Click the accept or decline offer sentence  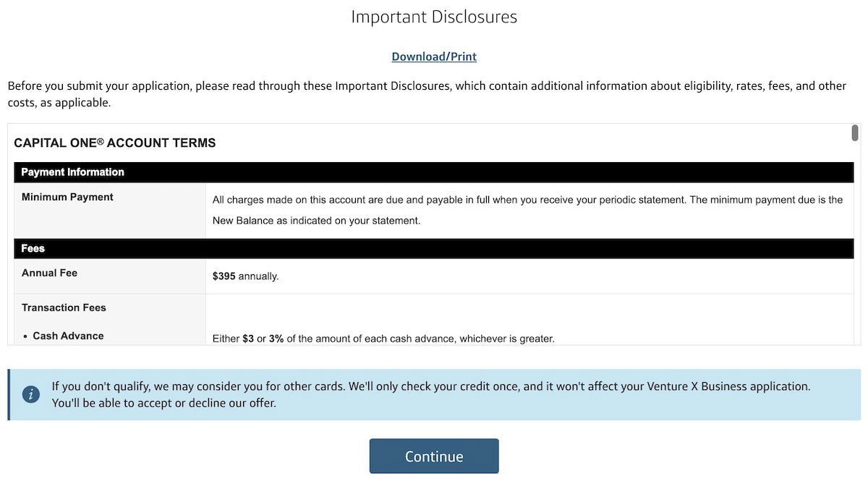coord(163,403)
